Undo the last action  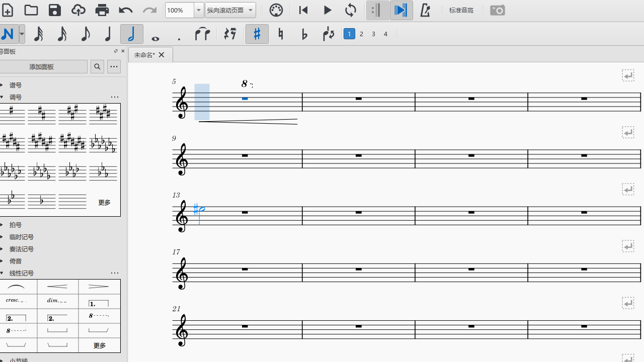point(125,10)
